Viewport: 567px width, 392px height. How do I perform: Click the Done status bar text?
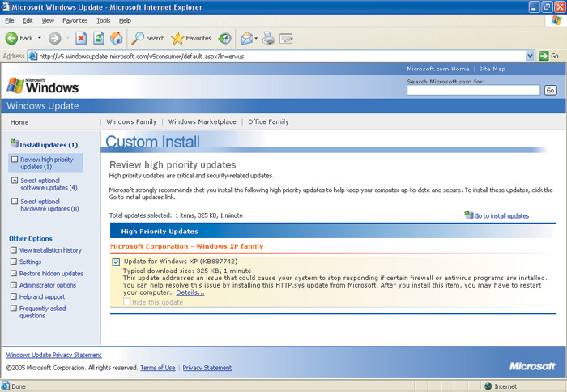point(19,386)
